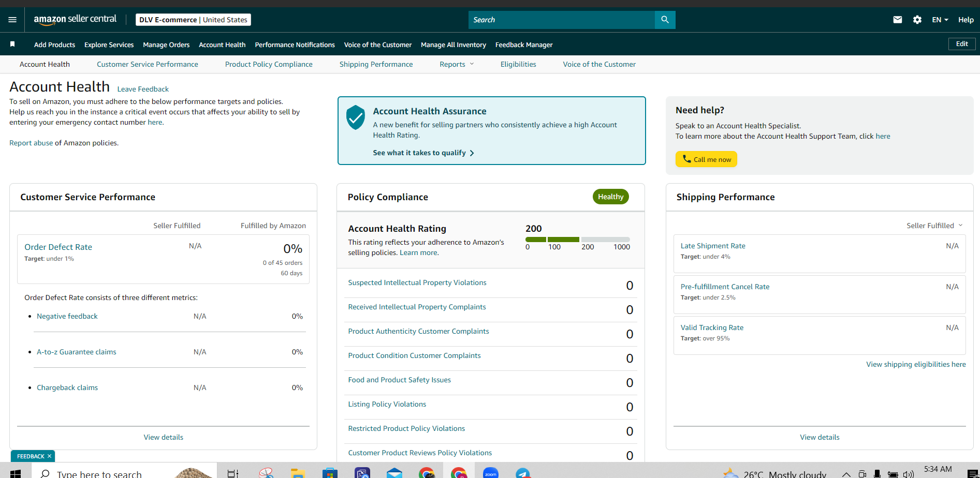Viewport: 980px width, 478px height.
Task: Click the Account Health Rating progress bar
Action: tap(578, 240)
